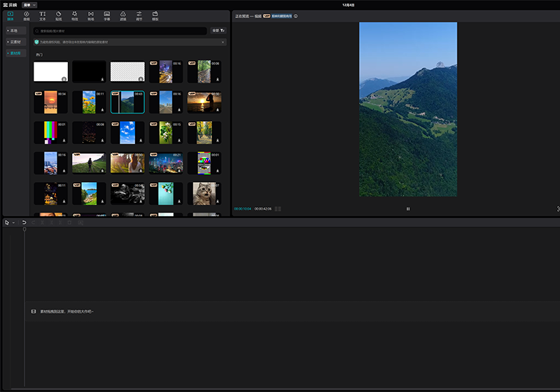Open the 转场 (Transitions) panel icon
This screenshot has width=560, height=392.
pyautogui.click(x=91, y=15)
